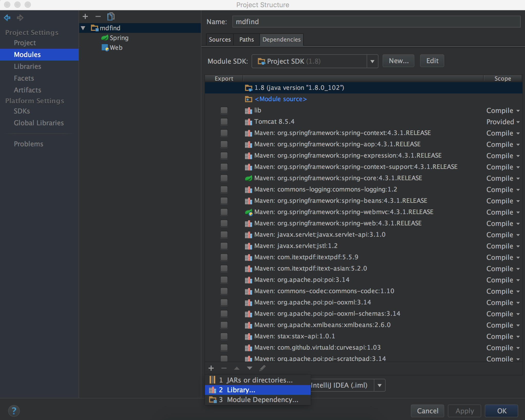
Task: Click the mdfind module folder icon
Action: pos(95,28)
